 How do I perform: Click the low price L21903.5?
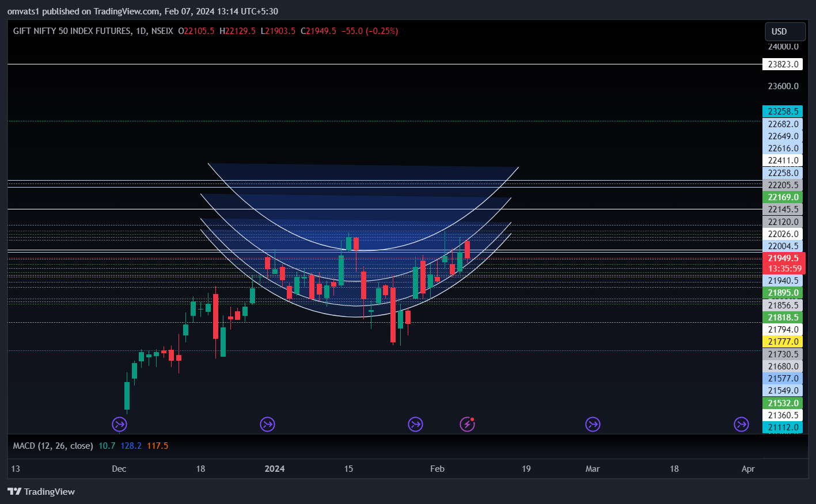click(x=278, y=31)
